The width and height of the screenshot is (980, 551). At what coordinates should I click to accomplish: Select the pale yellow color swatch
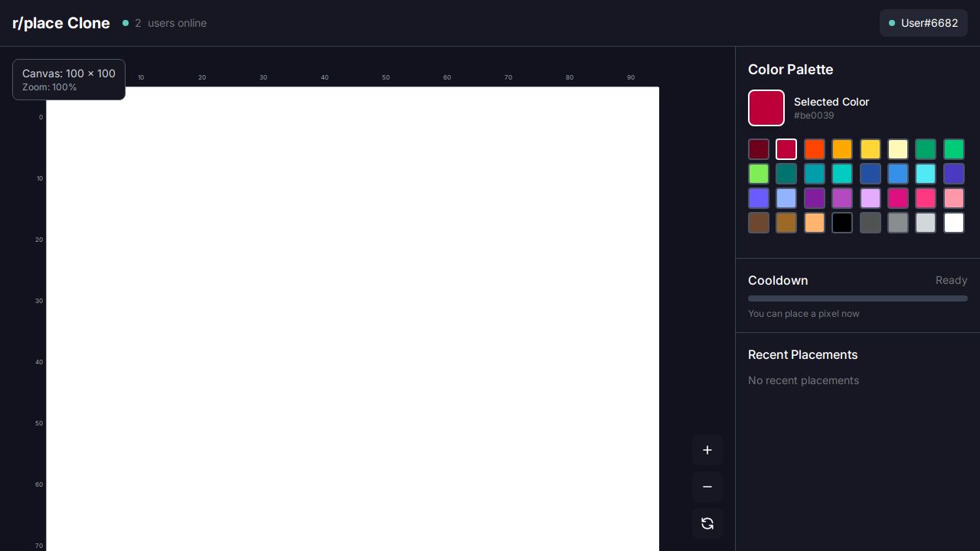(898, 149)
